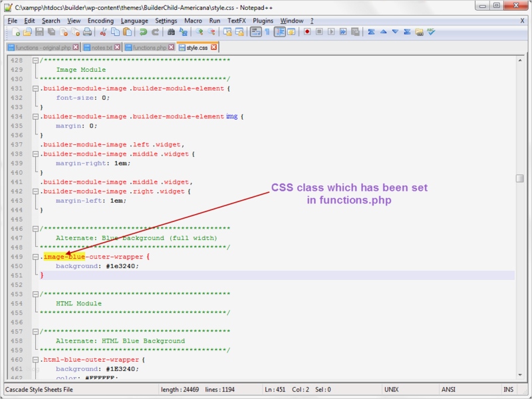Viewport: 532px width, 399px height.
Task: Click the vertical scrollbar thumb
Action: point(519,178)
